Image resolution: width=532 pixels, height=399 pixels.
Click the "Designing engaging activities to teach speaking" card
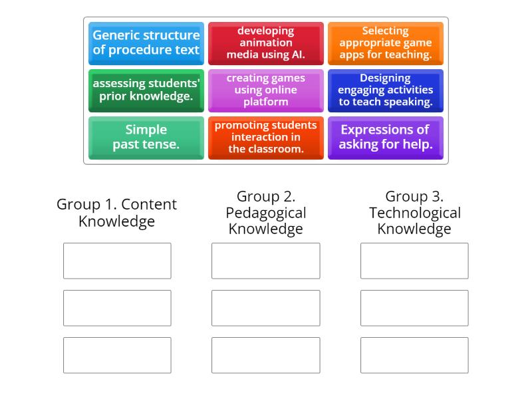point(386,90)
